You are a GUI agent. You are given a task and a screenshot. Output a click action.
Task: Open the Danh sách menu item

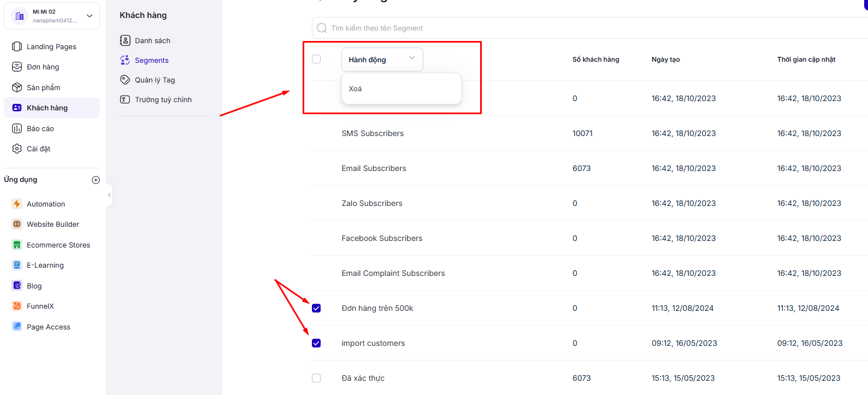152,40
